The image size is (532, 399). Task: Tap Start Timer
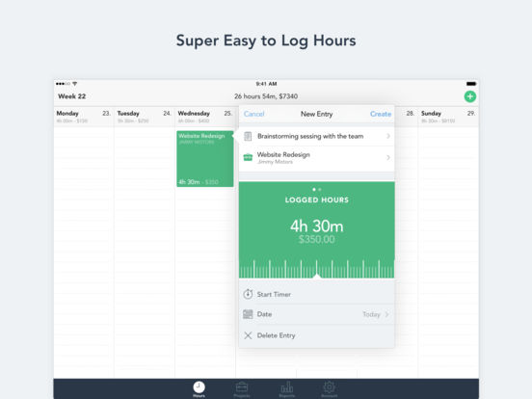click(316, 294)
